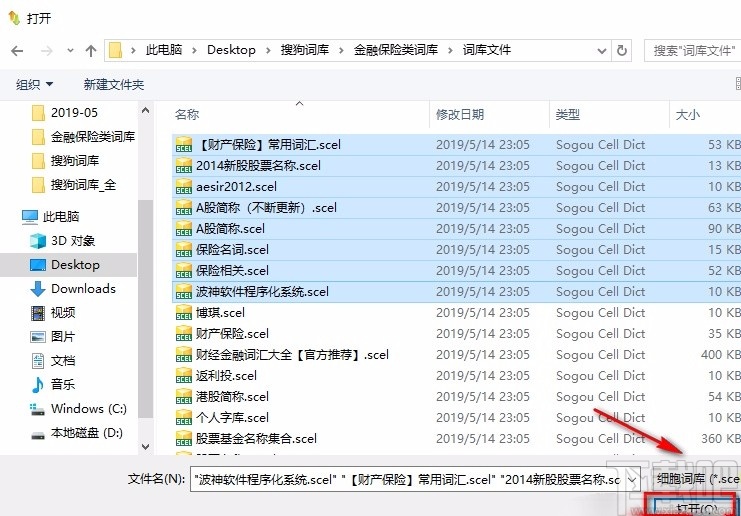Screen dimensions: 741x516
Task: Click 搜狗词库 in the address path
Action: tap(305, 50)
